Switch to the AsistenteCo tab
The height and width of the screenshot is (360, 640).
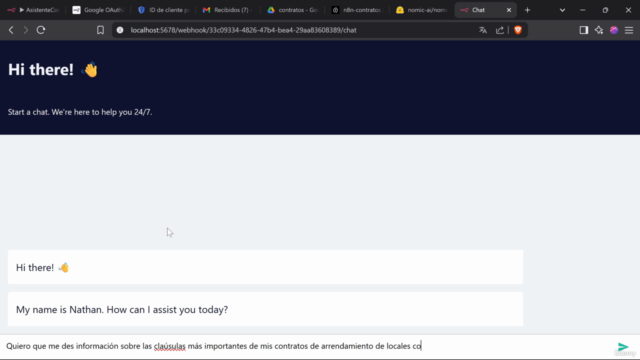33,10
